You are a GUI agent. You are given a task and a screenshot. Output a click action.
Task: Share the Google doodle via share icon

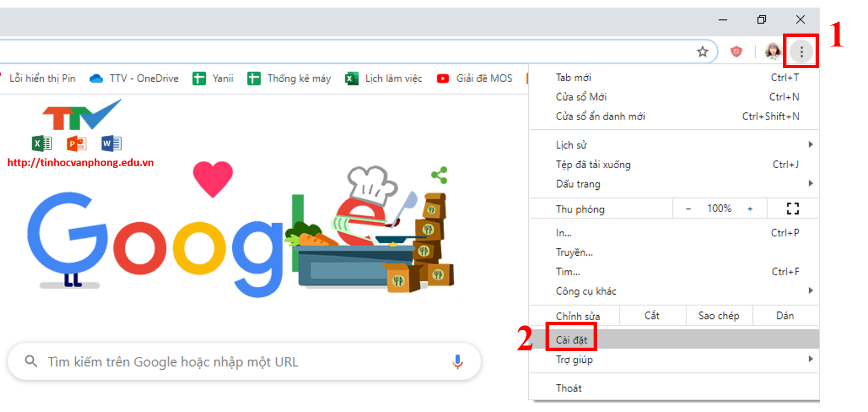point(439,175)
